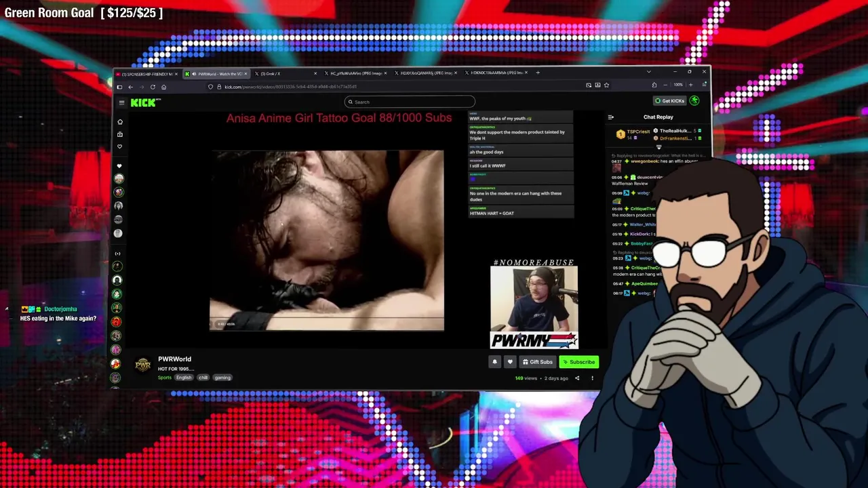Switch to HDJ01XioQAMAR6j JPEG image tab
The width and height of the screenshot is (868, 488).
point(425,73)
